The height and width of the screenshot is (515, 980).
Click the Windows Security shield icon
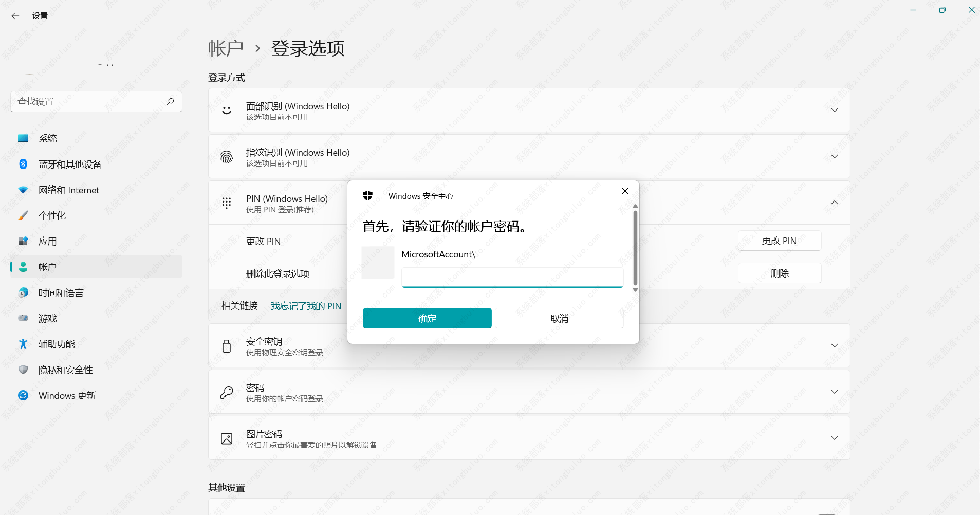[368, 195]
